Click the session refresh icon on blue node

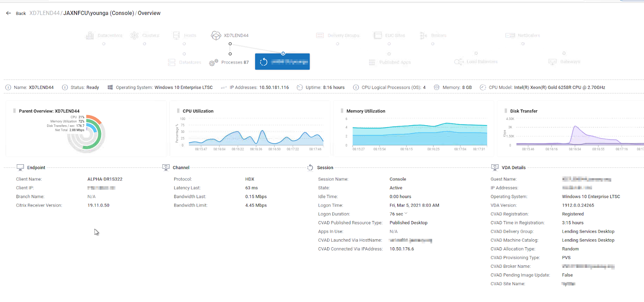[x=264, y=62]
